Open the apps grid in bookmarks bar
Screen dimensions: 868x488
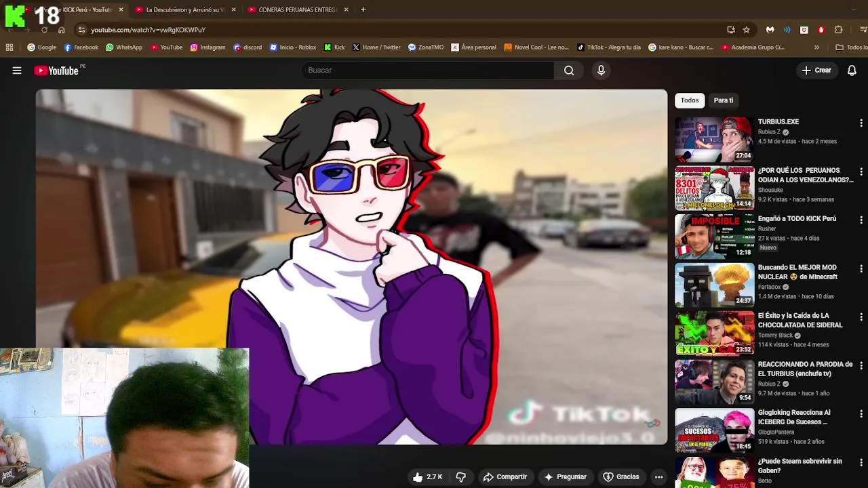tap(9, 47)
